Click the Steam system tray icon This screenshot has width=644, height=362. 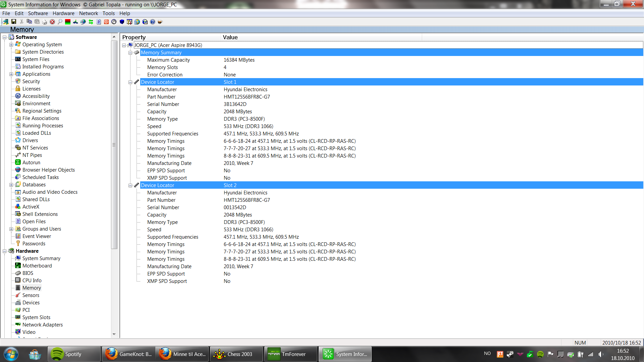510,354
